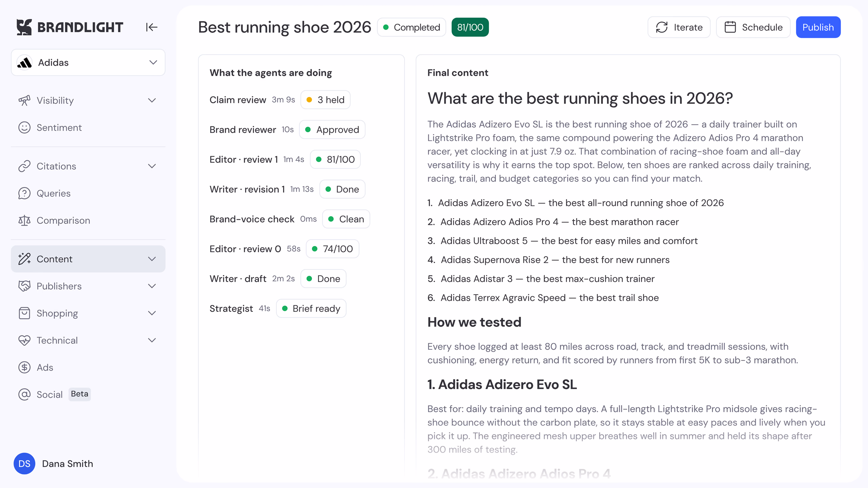Click the Brand-voice check Clean badge
Viewport: 868px width, 488px height.
[346, 219]
